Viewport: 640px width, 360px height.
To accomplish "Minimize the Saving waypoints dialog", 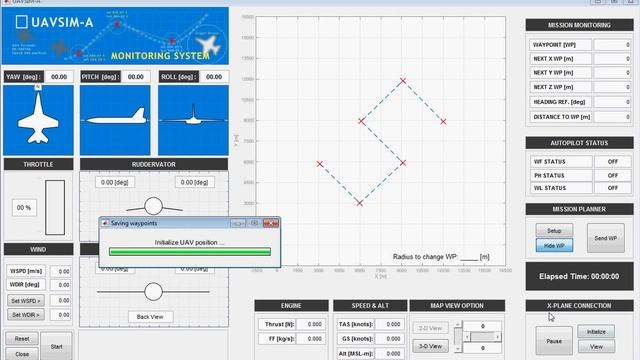I will pos(238,223).
